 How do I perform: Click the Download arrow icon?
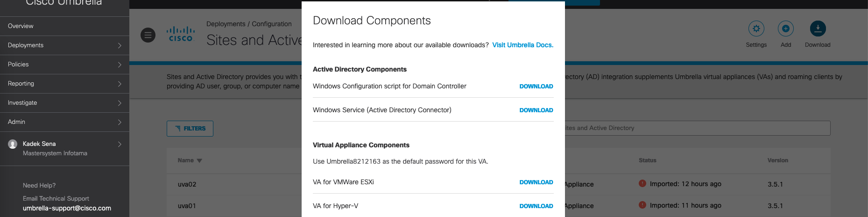coord(818,29)
